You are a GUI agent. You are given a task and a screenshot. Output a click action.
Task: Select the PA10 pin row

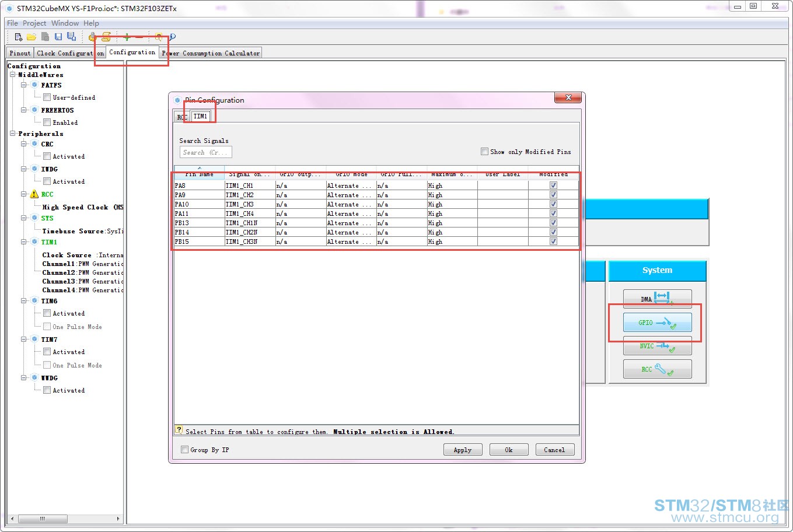376,204
